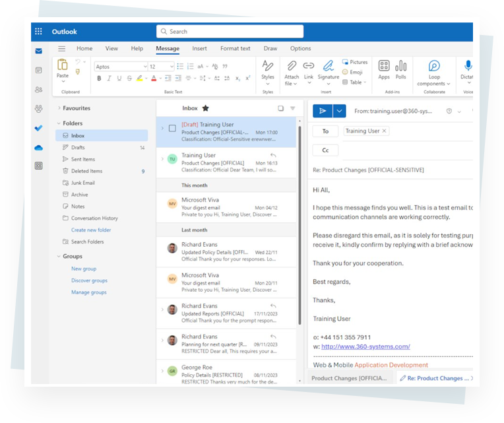Click the 360-systems website link in signature
The height and width of the screenshot is (423, 504).
365,346
